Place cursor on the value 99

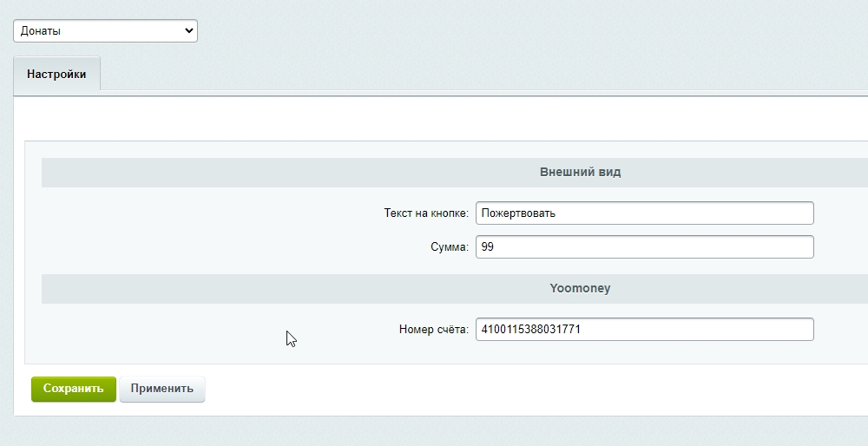[487, 247]
